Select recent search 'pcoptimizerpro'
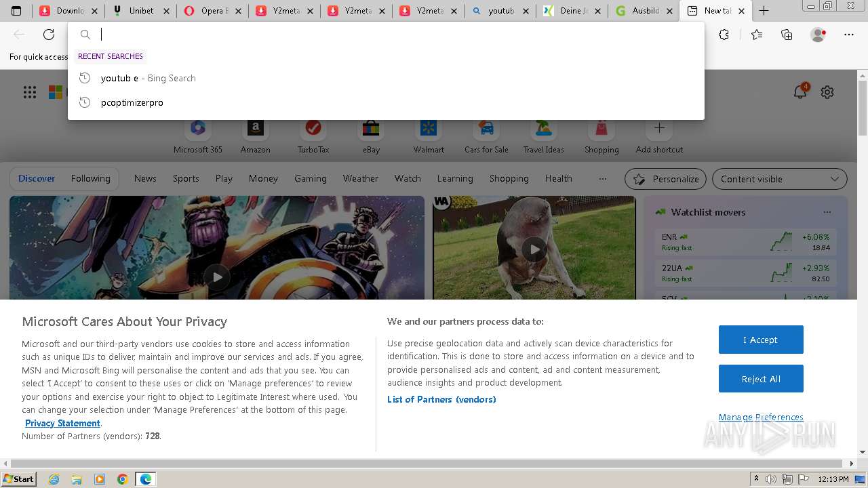The height and width of the screenshot is (488, 868). click(x=386, y=102)
